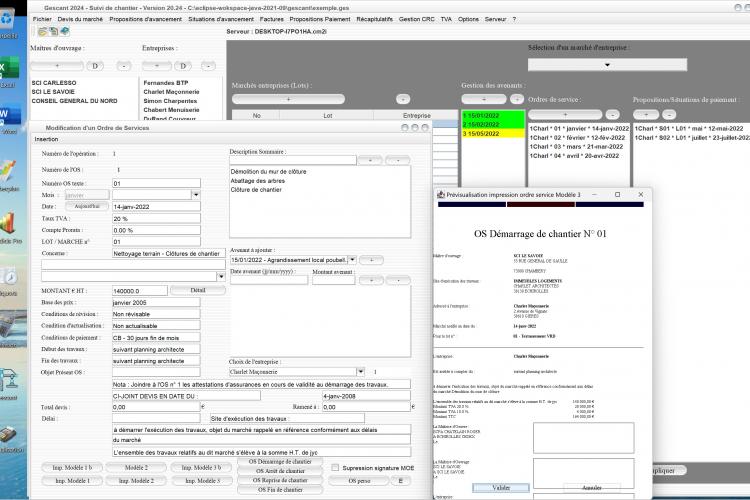Screen dimensions: 750x500
Task: Click the blue printer toolbar icon
Action: pyautogui.click(x=65, y=32)
